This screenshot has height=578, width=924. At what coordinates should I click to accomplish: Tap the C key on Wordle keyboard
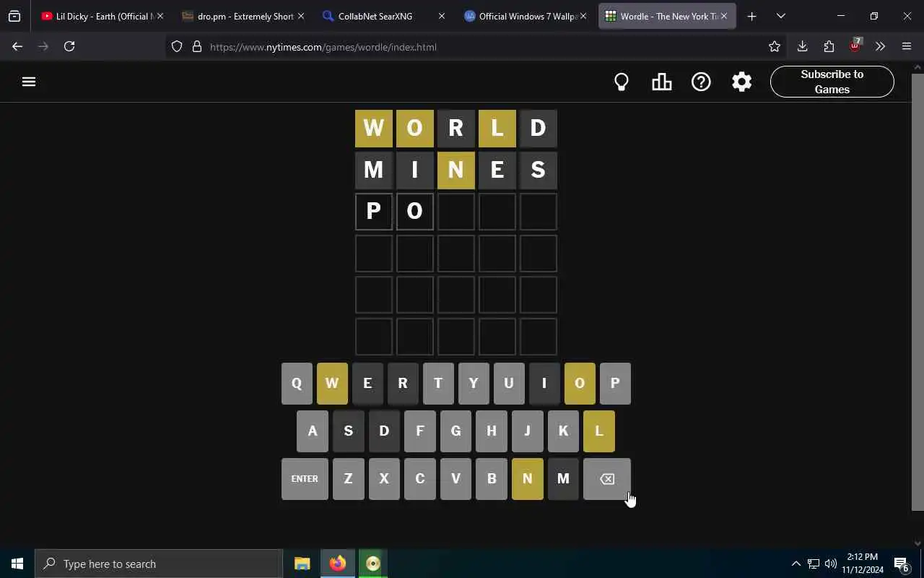pyautogui.click(x=420, y=479)
